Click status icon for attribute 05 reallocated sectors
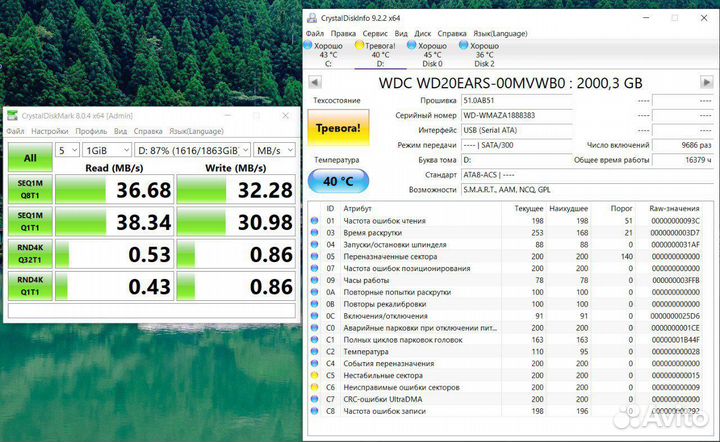Viewport: 720px width, 442px height. tap(315, 257)
